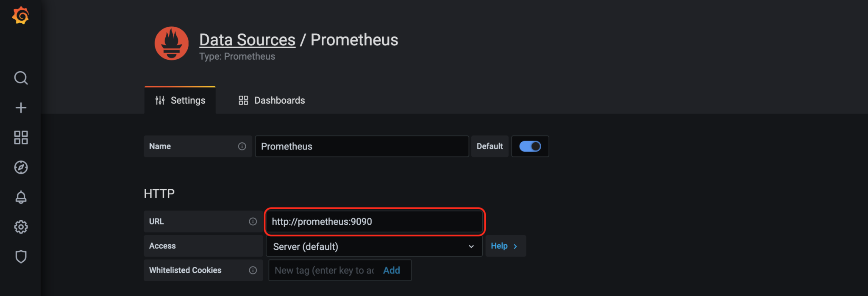Image resolution: width=868 pixels, height=296 pixels.
Task: Switch to the Dashboards tab
Action: pos(271,100)
